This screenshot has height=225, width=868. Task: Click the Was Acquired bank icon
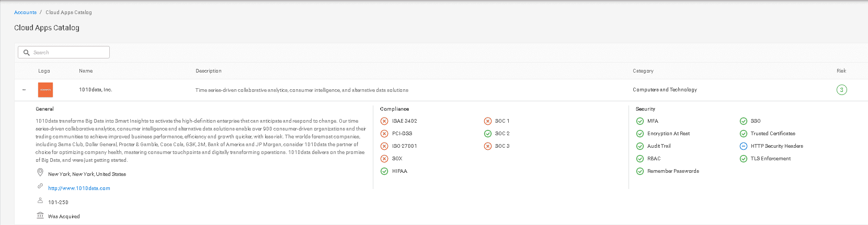40,216
